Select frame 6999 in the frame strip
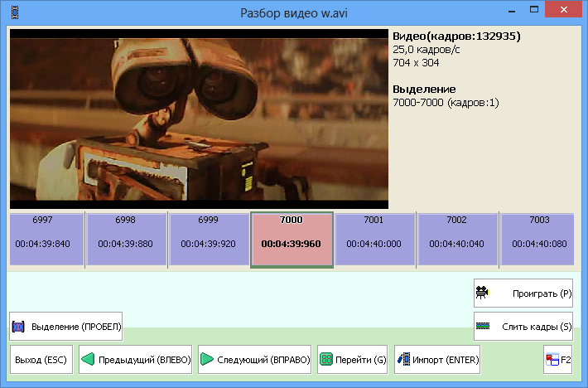 (x=210, y=240)
